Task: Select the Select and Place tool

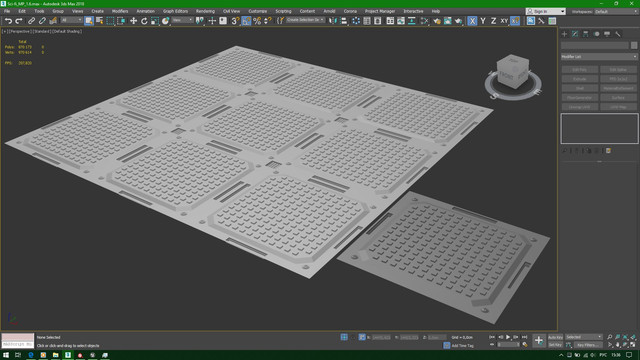Action: click(165, 21)
